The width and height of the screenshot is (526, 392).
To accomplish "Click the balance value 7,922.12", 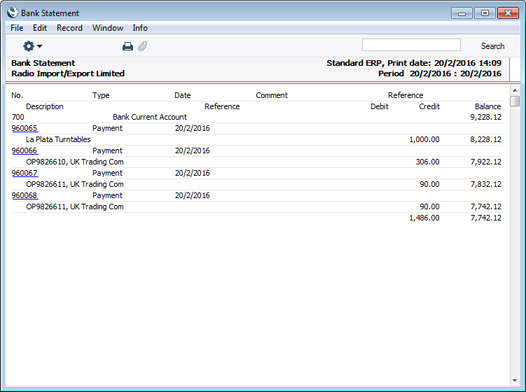I will tap(486, 162).
